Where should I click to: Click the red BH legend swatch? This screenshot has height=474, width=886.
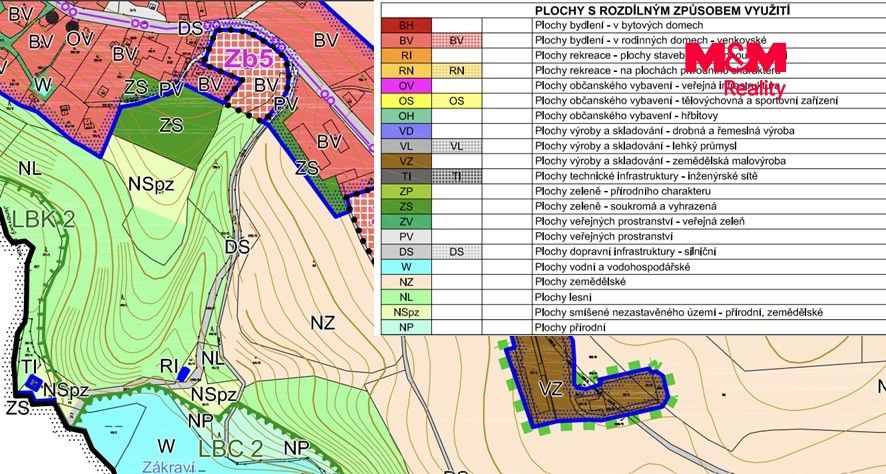(x=406, y=25)
